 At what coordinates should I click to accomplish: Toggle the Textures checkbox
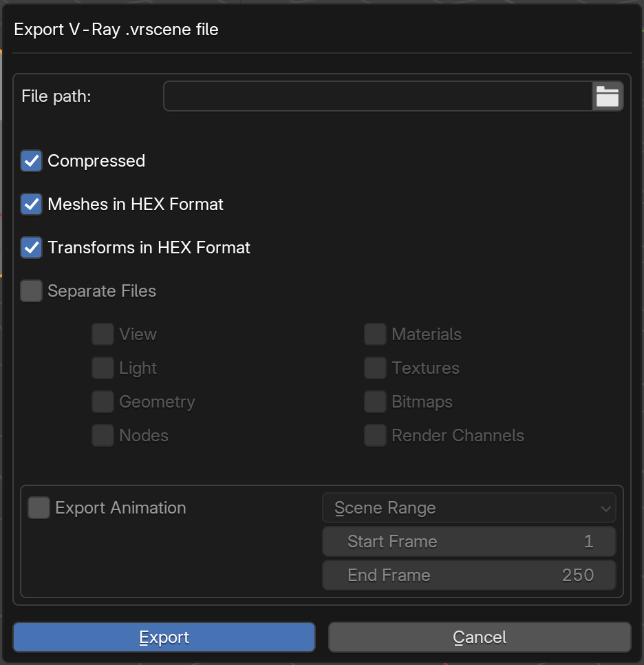tap(375, 368)
